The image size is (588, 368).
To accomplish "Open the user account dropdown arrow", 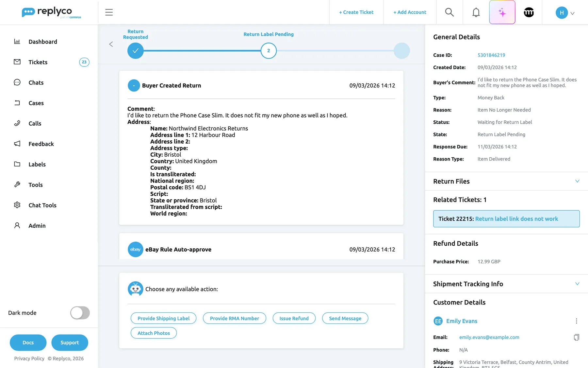I will pyautogui.click(x=572, y=13).
